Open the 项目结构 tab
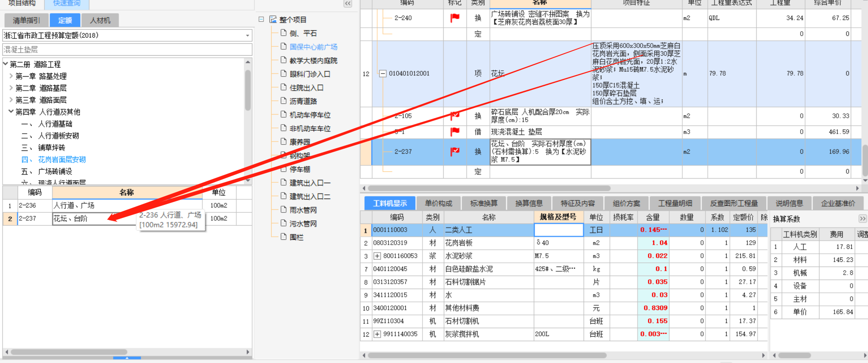The image size is (868, 363). [22, 4]
